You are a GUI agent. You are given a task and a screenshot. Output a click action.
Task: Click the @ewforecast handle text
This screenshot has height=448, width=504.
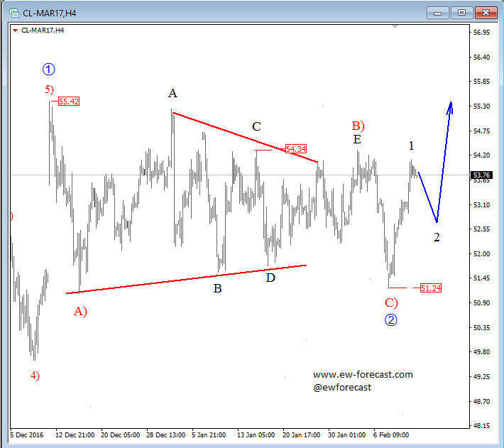342,387
